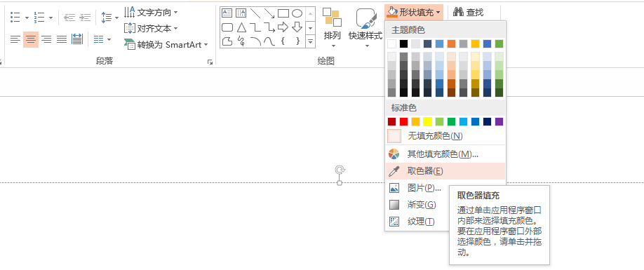
Task: Click the columns icon
Action: pyautogui.click(x=99, y=39)
